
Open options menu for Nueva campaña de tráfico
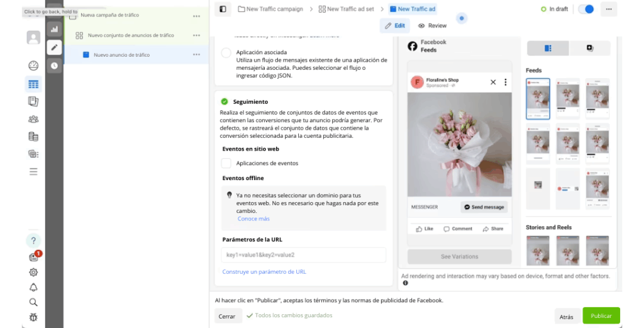tap(197, 15)
